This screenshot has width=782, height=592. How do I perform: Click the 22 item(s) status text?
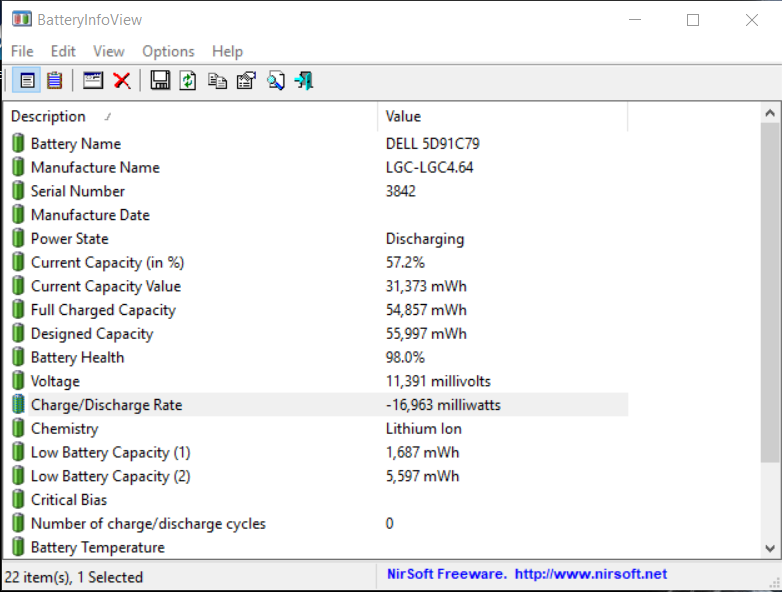74,577
